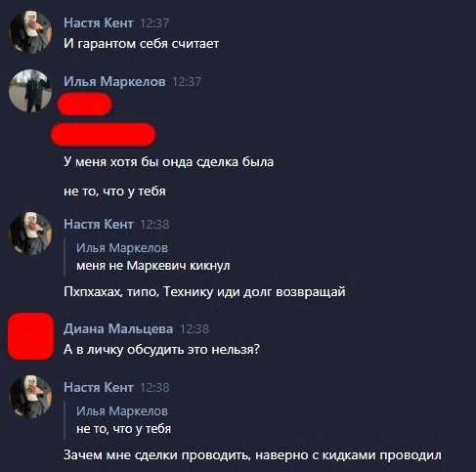Open Настя Кент's avatar beside the 'меня не Маркевич кикнул' reply
The width and height of the screenshot is (476, 472).
30,234
